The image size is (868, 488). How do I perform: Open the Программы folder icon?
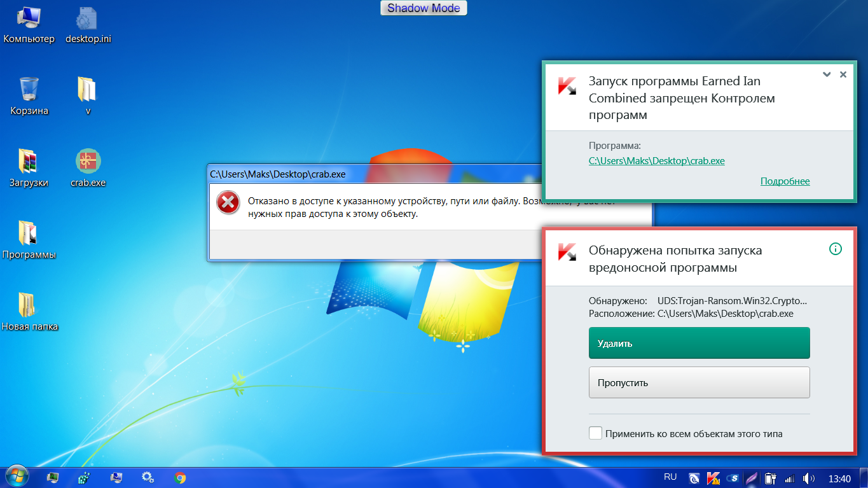29,240
